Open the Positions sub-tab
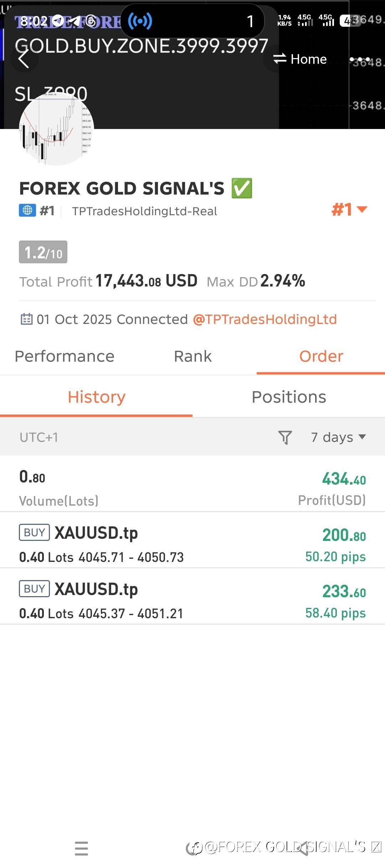The image size is (385, 868). pyautogui.click(x=289, y=397)
